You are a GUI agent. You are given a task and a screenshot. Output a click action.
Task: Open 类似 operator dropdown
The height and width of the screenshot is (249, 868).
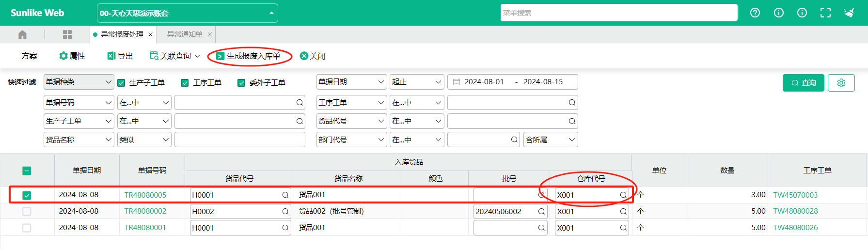(x=144, y=140)
